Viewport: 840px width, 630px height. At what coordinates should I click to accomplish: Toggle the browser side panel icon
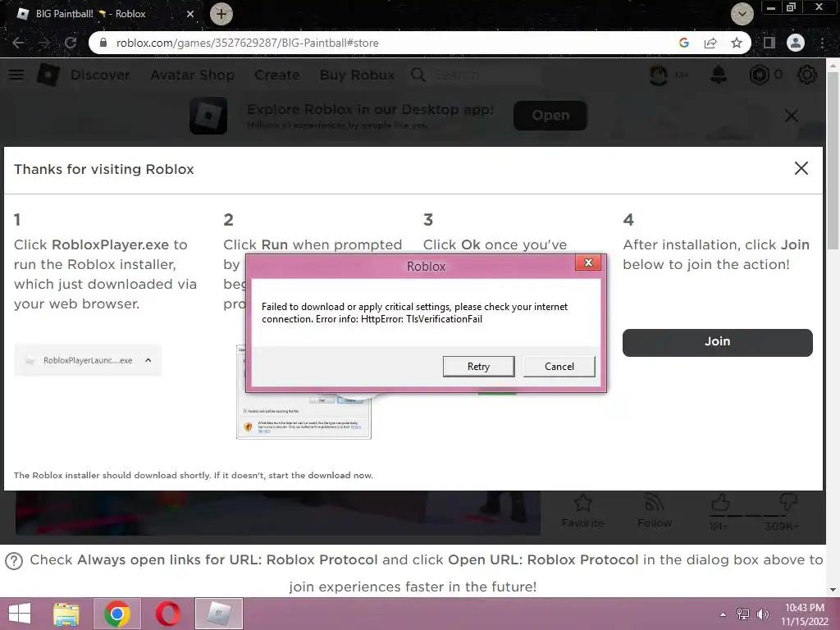[x=769, y=43]
